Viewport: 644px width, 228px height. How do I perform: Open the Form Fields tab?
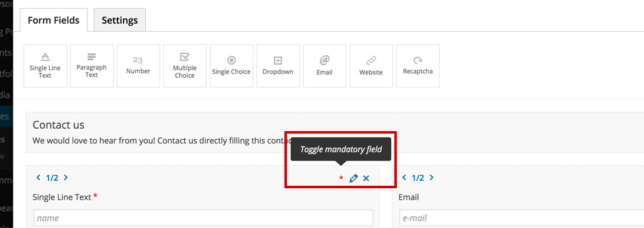(53, 20)
